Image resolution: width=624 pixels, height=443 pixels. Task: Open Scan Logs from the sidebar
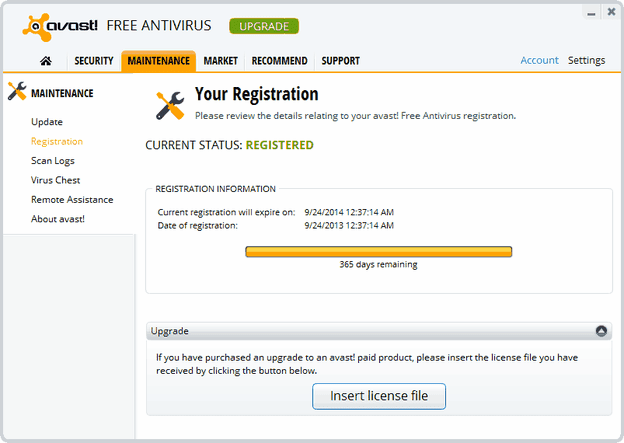(53, 161)
